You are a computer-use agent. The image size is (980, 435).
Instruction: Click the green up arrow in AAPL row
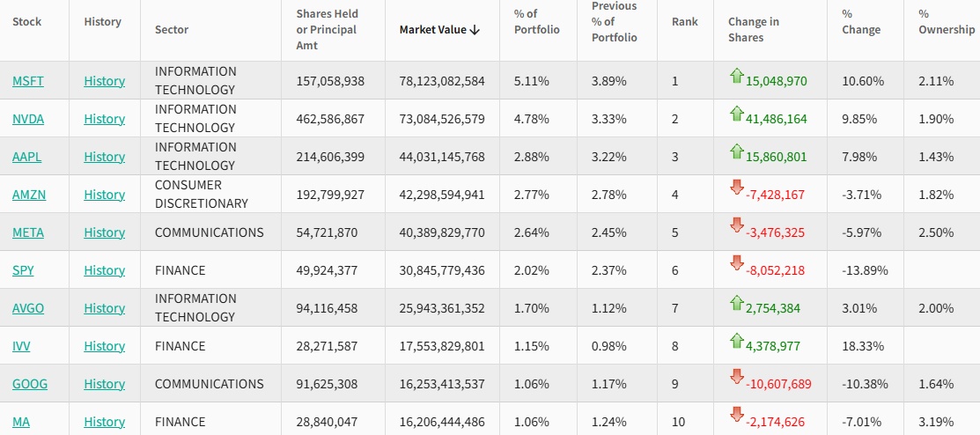pyautogui.click(x=737, y=152)
